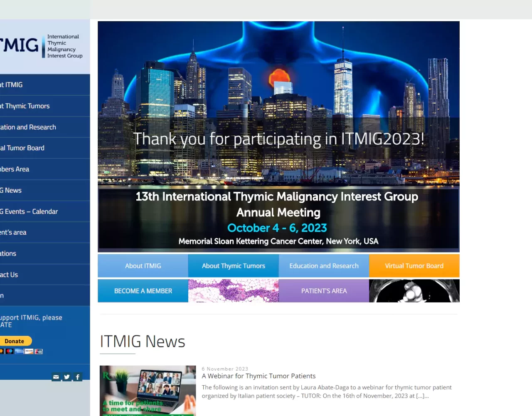Open the Contact Us sidebar item
The width and height of the screenshot is (532, 416).
[45, 275]
